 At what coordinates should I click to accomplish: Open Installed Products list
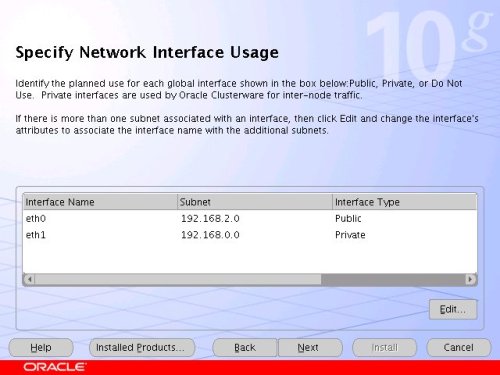pos(142,347)
